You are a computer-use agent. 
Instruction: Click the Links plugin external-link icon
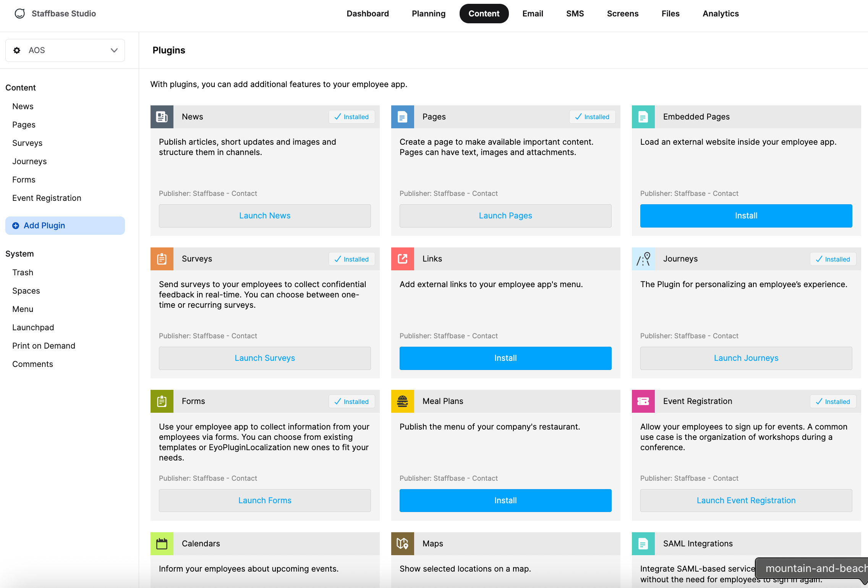(403, 259)
